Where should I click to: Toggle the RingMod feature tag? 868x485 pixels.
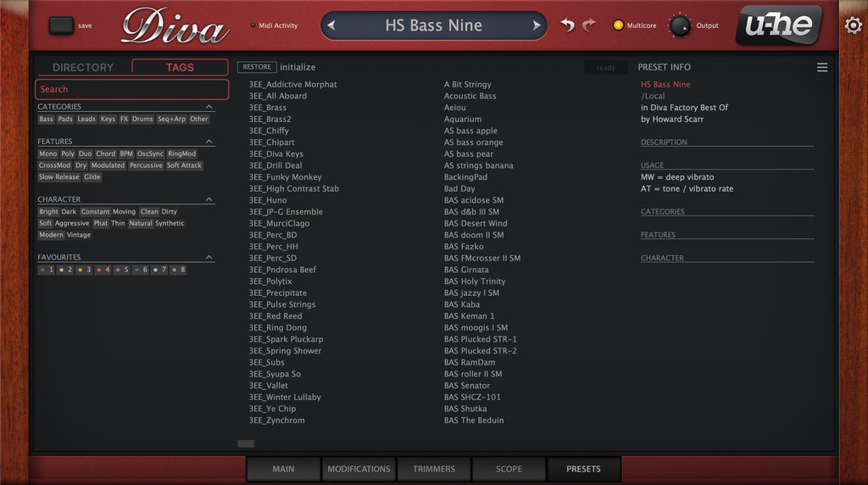click(181, 154)
